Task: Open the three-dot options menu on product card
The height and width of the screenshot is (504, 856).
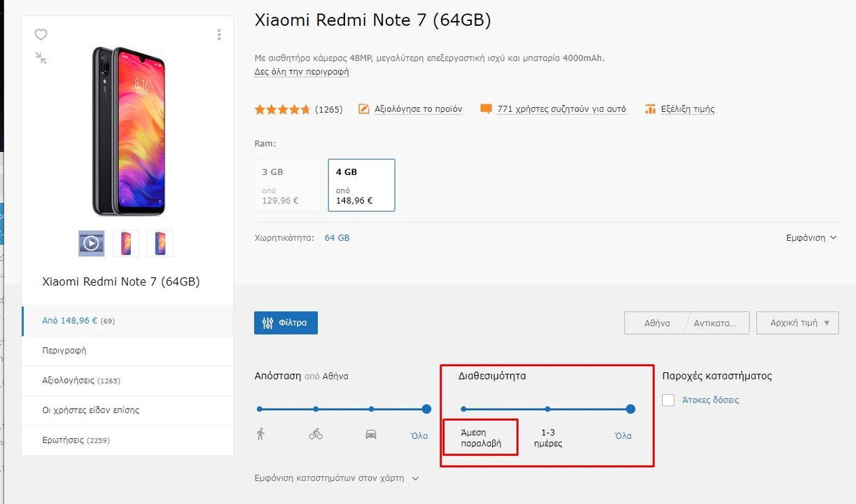Action: pos(219,34)
